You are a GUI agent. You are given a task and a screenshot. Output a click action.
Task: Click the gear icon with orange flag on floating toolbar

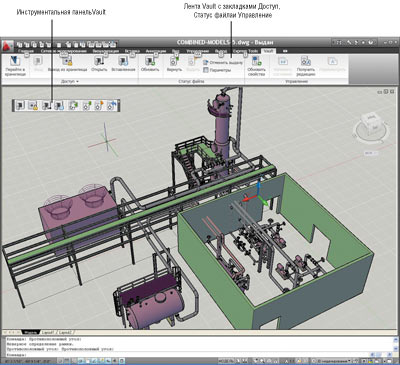[99, 106]
